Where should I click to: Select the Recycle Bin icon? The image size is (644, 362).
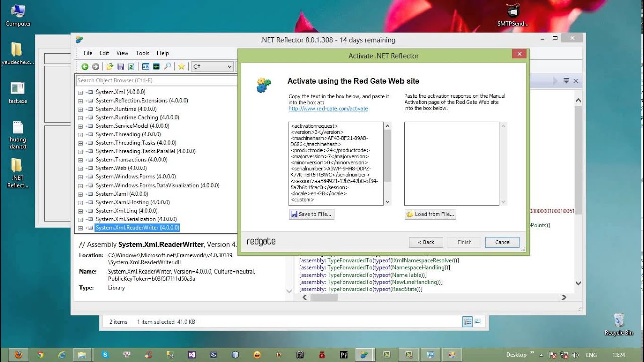(x=619, y=324)
